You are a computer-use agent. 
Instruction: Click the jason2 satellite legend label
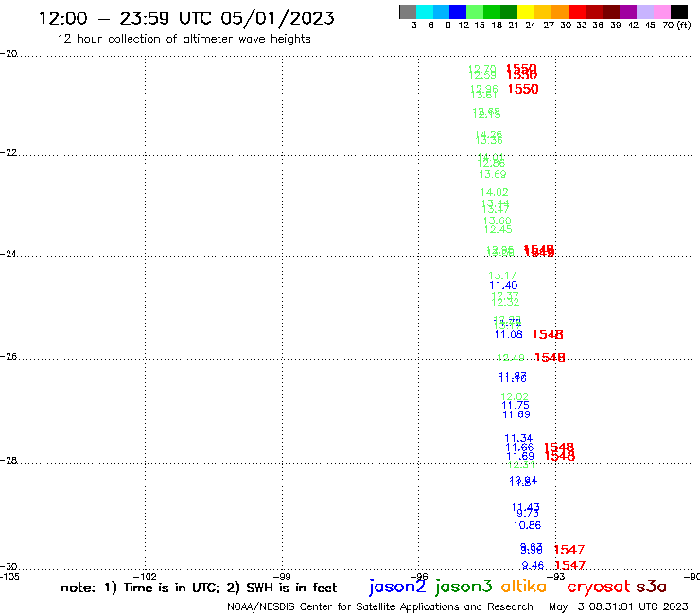(397, 587)
